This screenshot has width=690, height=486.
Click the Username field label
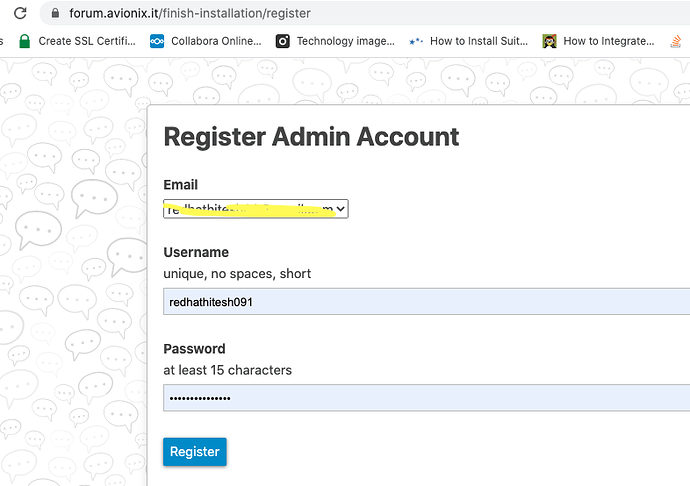pyautogui.click(x=196, y=252)
